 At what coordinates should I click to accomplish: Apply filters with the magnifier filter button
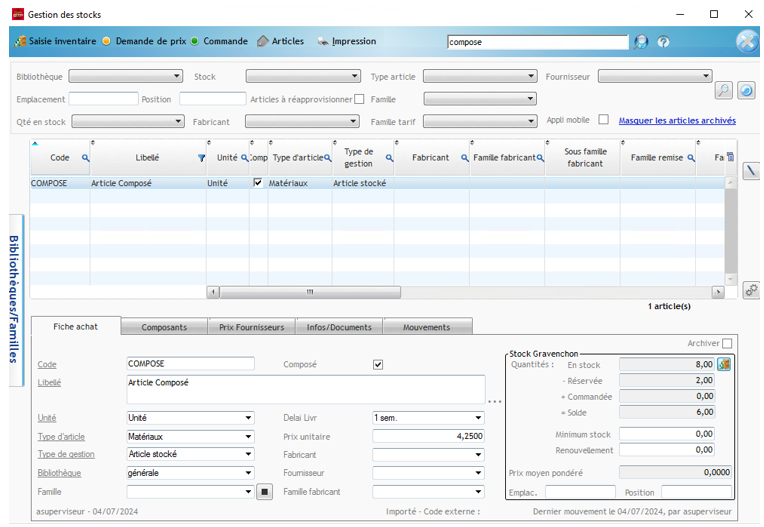point(724,90)
